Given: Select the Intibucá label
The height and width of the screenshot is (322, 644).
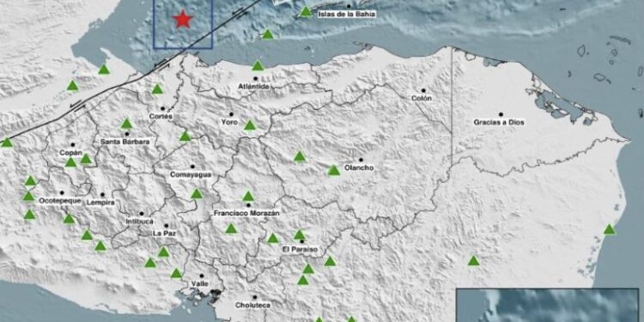Looking at the screenshot, I should coord(140,222).
